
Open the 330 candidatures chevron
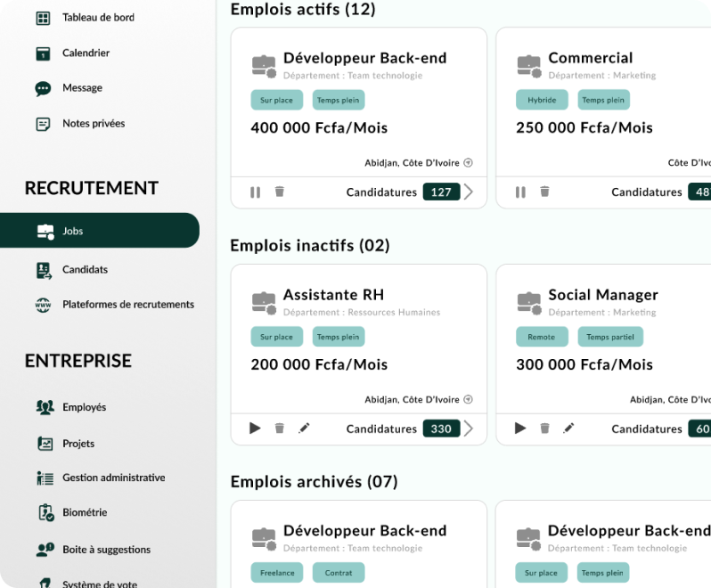(x=469, y=429)
